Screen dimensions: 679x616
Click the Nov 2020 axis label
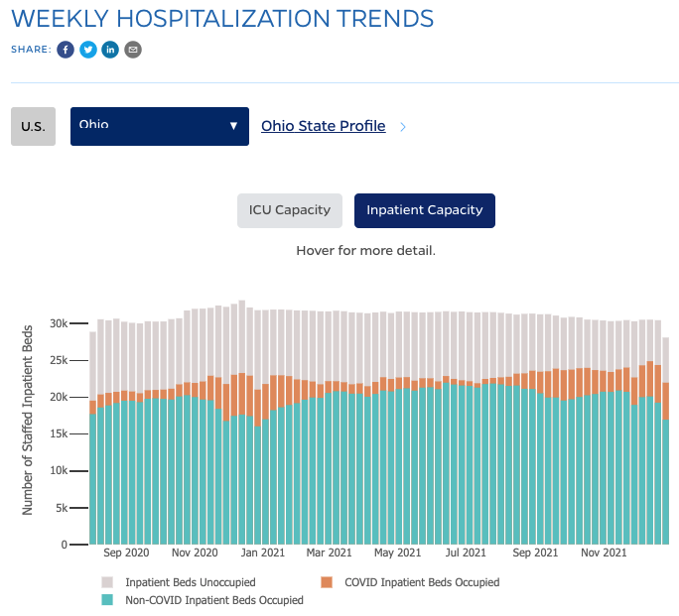point(195,553)
